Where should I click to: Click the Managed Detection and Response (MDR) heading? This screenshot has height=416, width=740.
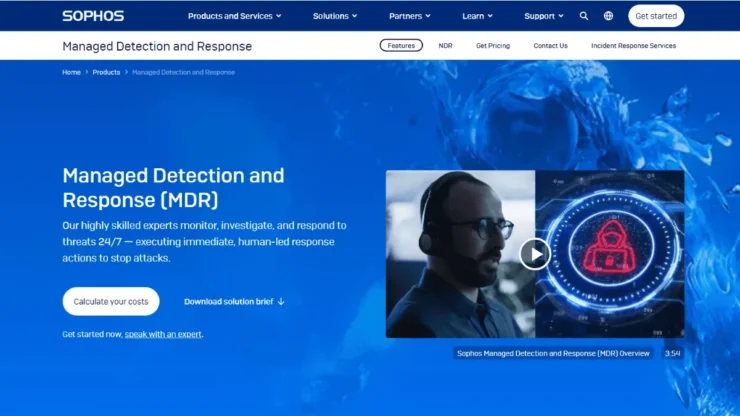173,187
